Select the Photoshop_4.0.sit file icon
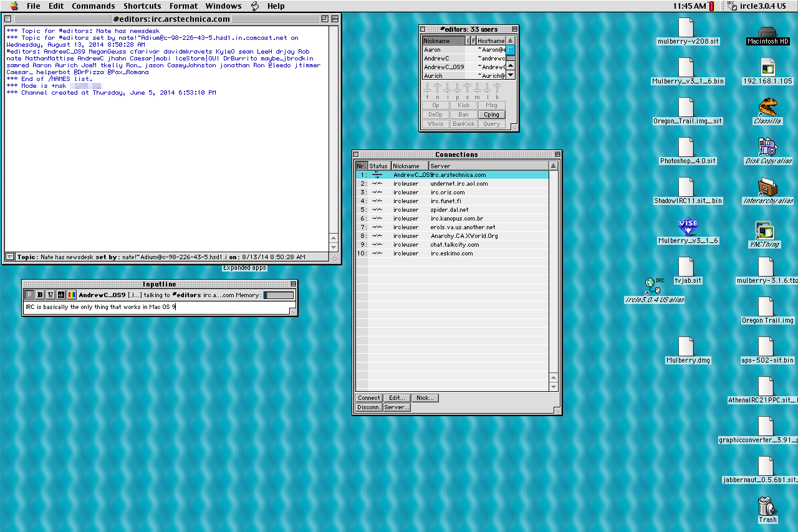The width and height of the screenshot is (798, 532). point(688,151)
